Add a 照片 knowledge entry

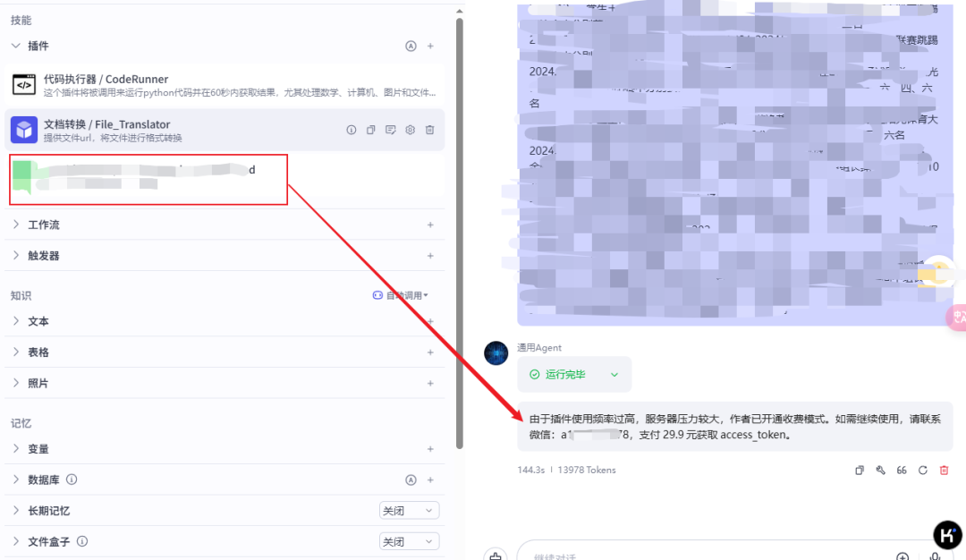tap(430, 383)
